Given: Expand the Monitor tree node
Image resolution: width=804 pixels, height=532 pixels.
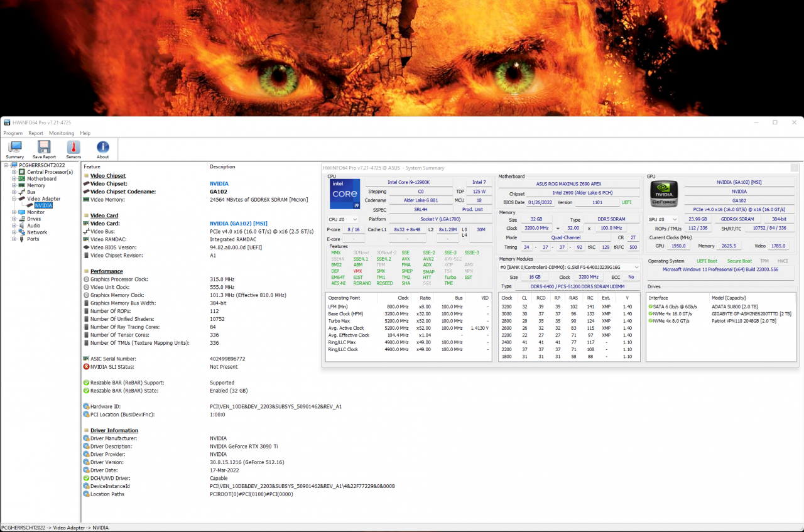Looking at the screenshot, I should [x=14, y=212].
